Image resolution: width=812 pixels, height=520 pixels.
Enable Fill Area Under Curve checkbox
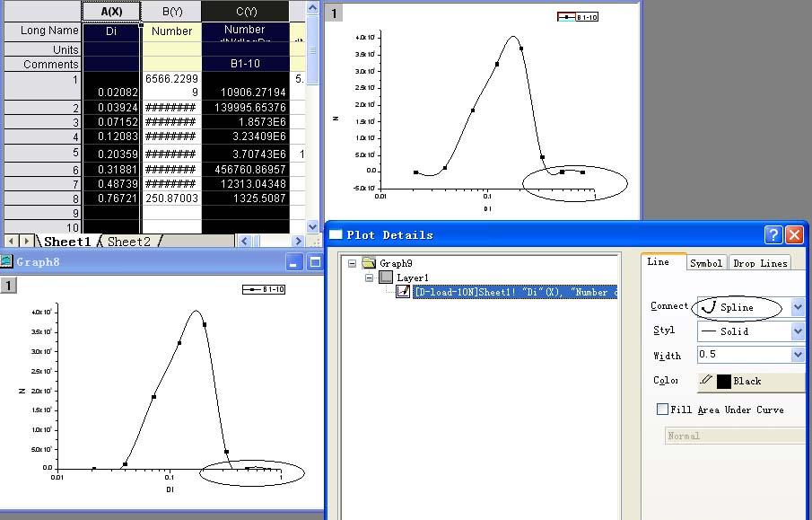tap(662, 409)
